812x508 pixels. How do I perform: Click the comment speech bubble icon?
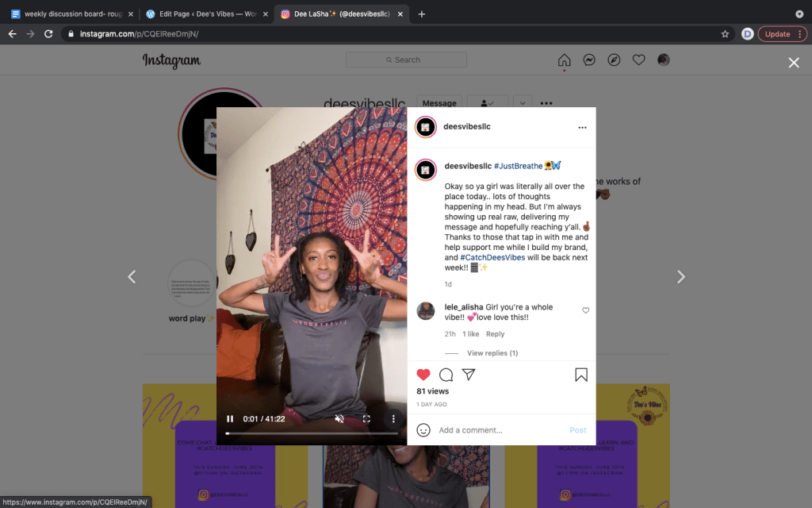(446, 375)
